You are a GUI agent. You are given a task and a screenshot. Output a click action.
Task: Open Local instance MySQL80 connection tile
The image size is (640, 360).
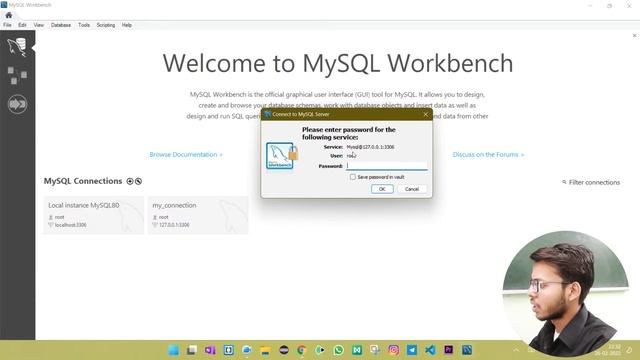click(94, 215)
